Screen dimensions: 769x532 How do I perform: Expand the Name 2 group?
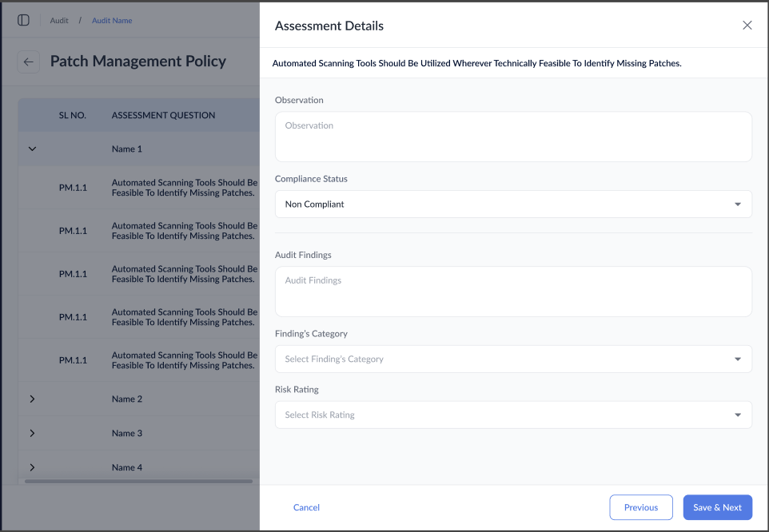(x=33, y=399)
